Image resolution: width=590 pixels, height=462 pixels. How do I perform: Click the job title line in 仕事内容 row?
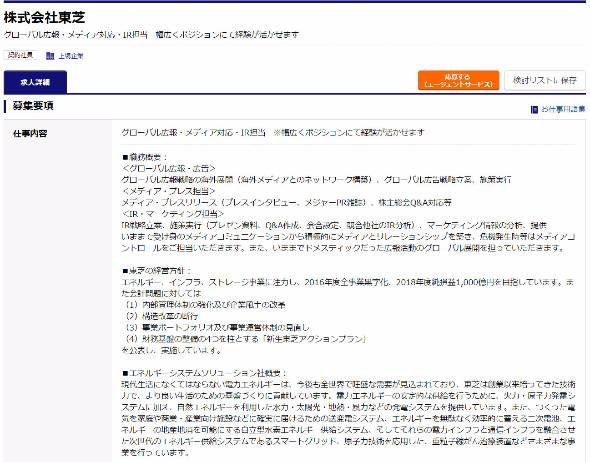(x=273, y=132)
